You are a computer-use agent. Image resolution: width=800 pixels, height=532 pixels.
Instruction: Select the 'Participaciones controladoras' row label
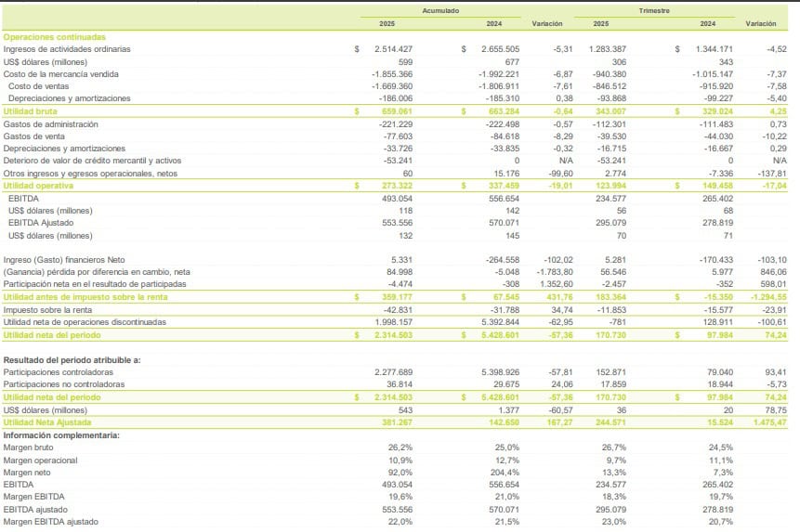(x=59, y=372)
